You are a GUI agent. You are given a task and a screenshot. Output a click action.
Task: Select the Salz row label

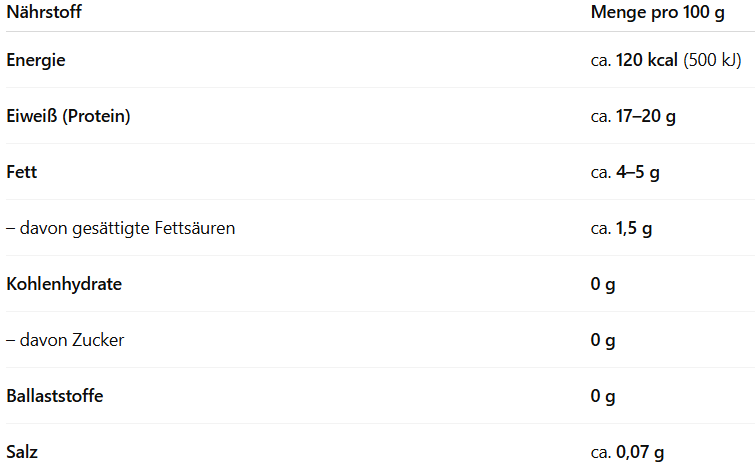pyautogui.click(x=22, y=452)
